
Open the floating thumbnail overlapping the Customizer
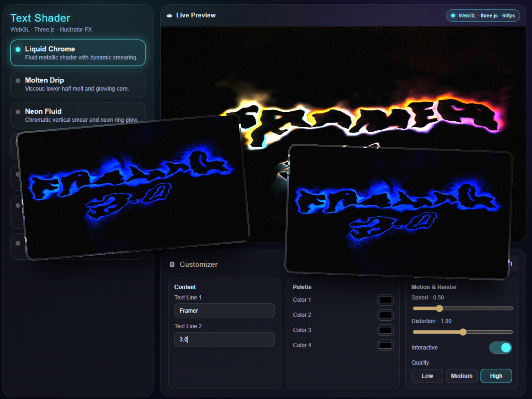pos(399,212)
